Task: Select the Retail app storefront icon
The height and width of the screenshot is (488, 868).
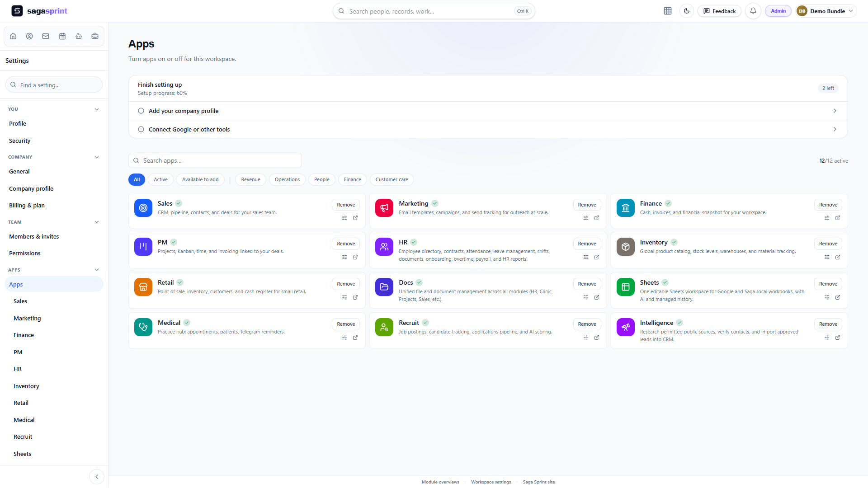Action: coord(143,287)
